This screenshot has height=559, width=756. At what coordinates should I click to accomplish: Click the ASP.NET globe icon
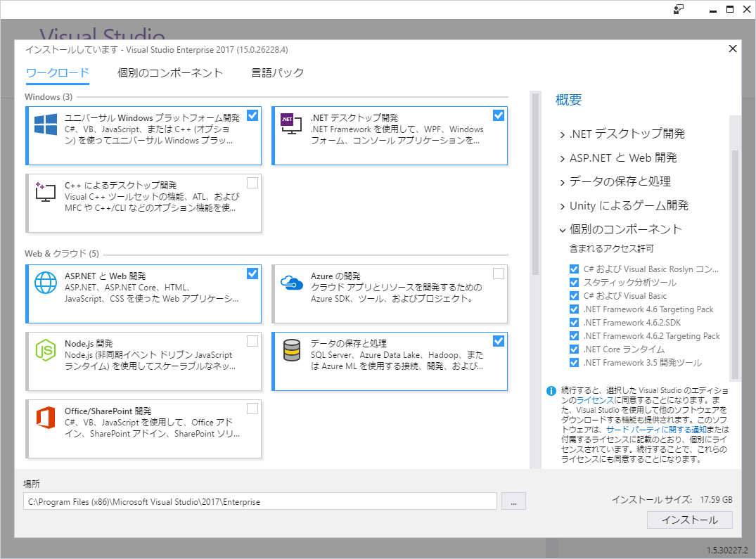[46, 283]
